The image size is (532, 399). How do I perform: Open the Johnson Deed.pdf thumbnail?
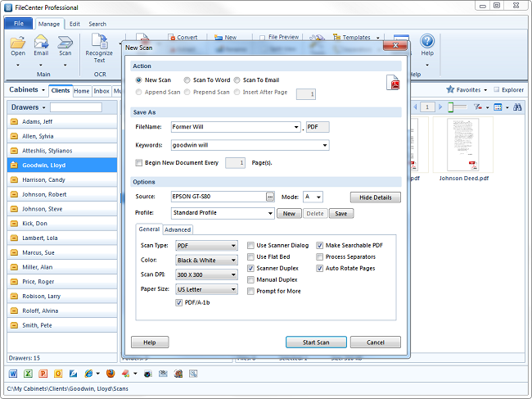tap(462, 145)
